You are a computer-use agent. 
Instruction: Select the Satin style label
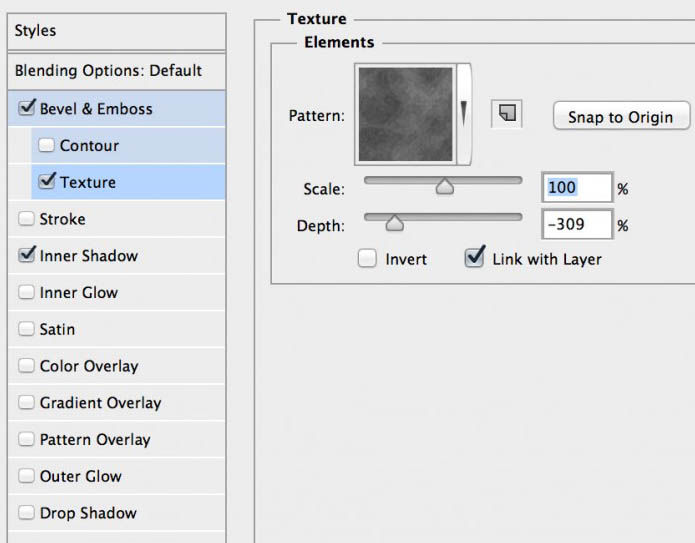(57, 330)
